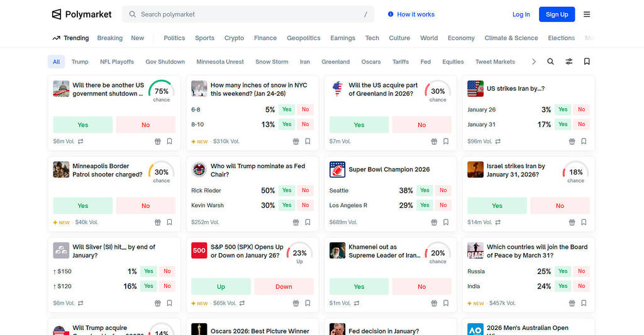Viewport: 644px width, 335px height.
Task: Click the search magnifier beside topic filters
Action: [550, 62]
